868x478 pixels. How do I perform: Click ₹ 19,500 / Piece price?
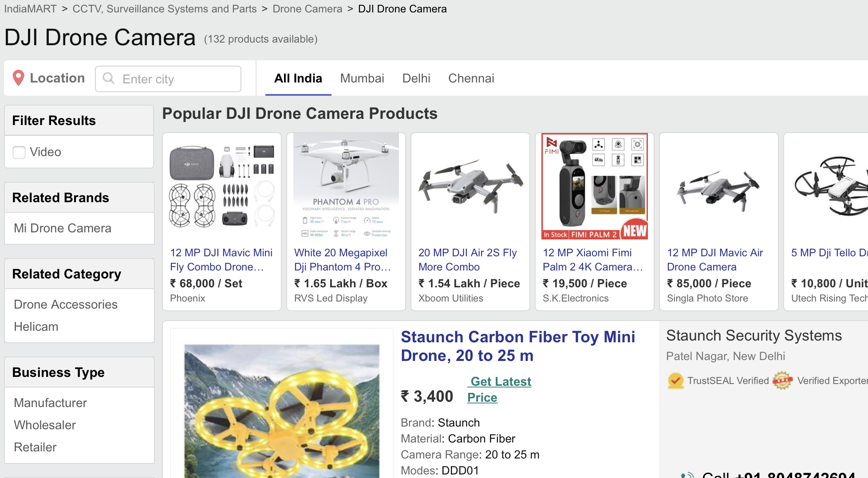coord(585,283)
